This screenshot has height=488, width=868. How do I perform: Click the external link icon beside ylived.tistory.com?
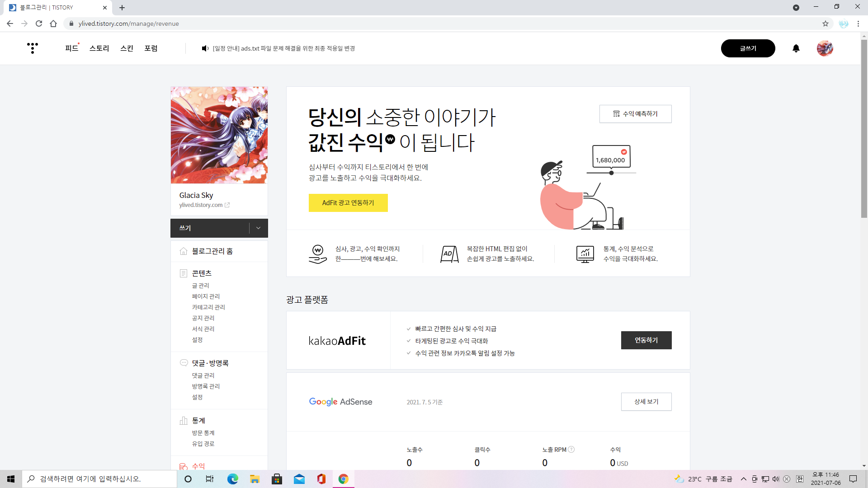pos(227,205)
